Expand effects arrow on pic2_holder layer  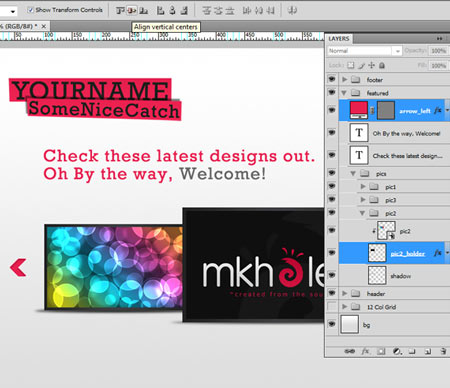coord(447,253)
